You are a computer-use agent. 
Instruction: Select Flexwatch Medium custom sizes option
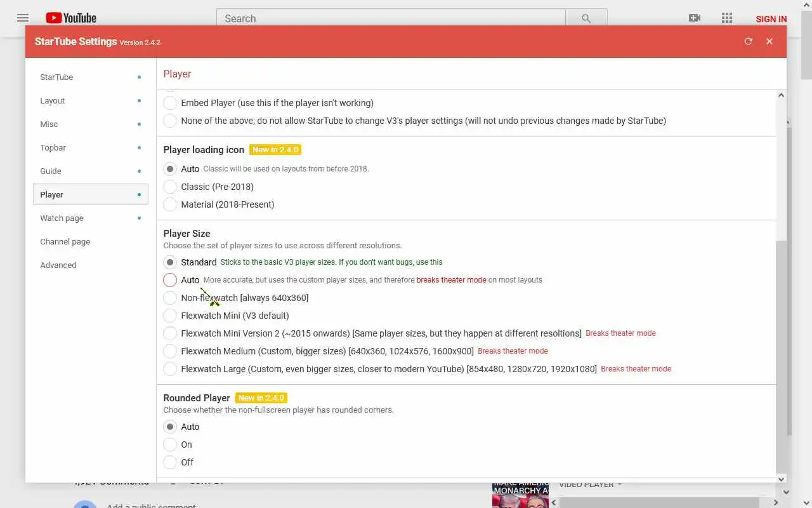click(170, 351)
